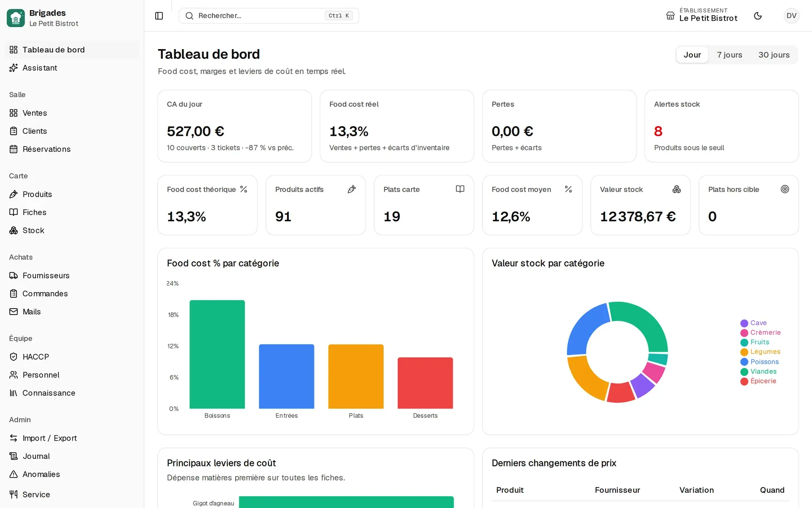The height and width of the screenshot is (508, 812).
Task: Focus the Rechercher search field
Action: coord(269,16)
